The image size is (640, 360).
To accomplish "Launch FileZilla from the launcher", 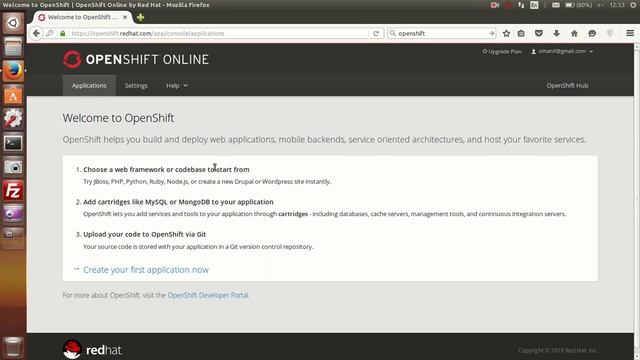I will [x=13, y=191].
